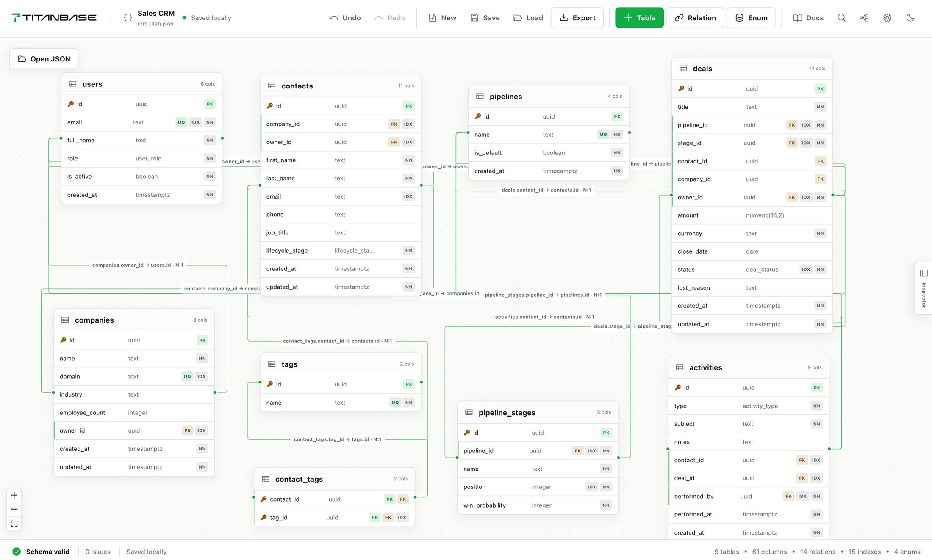Click the activities table icon
Image resolution: width=932 pixels, height=560 pixels.
click(680, 367)
